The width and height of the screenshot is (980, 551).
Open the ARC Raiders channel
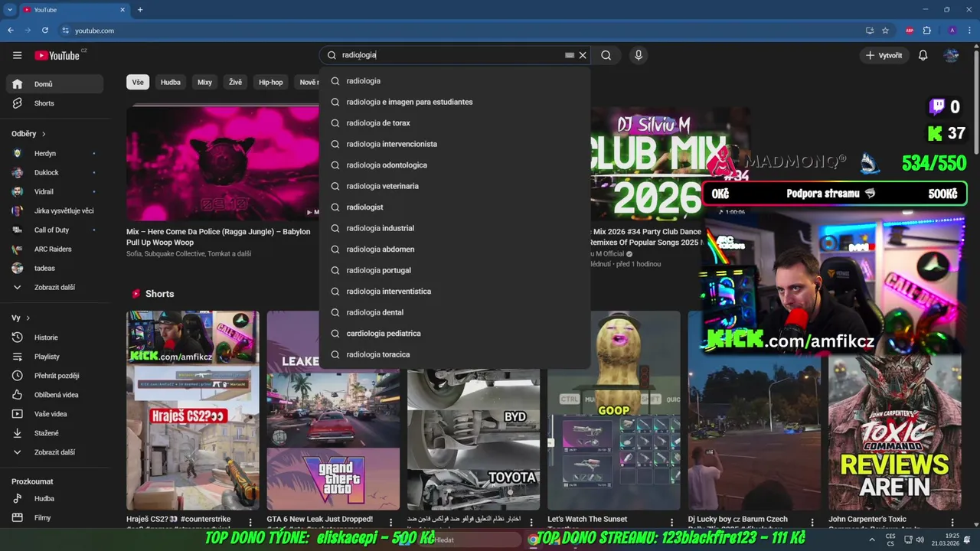pos(54,249)
